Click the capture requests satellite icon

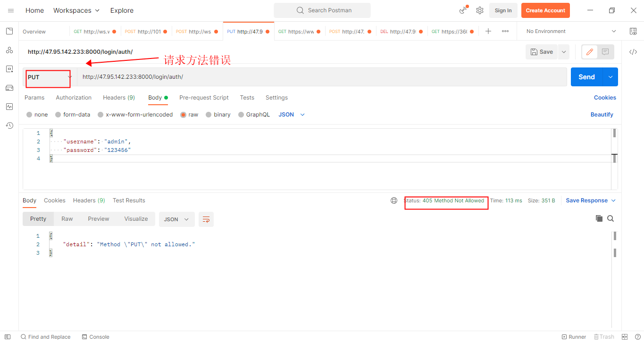point(463,10)
